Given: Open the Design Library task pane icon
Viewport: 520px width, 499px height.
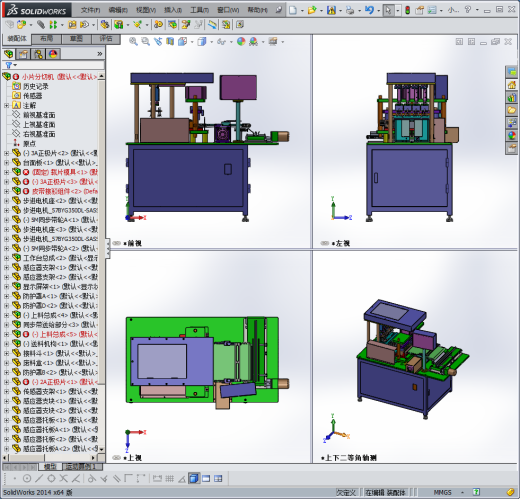Looking at the screenshot, I should click(x=512, y=98).
